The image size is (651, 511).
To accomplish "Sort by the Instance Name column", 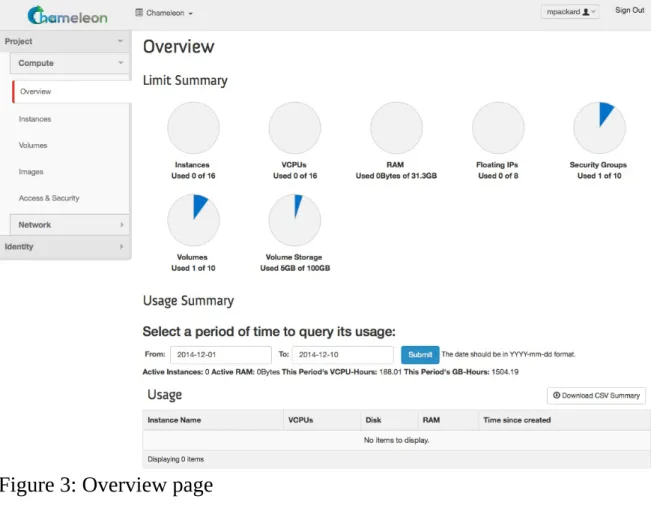I will pyautogui.click(x=174, y=420).
